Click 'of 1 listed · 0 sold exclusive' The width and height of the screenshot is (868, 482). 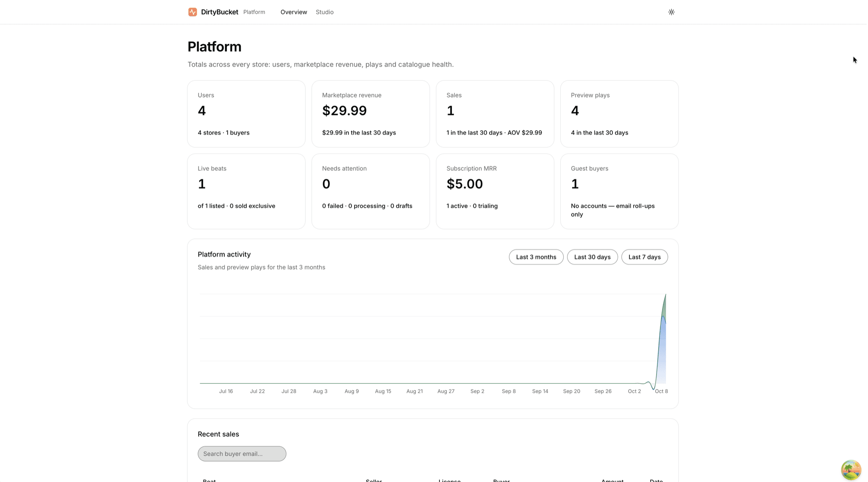click(x=236, y=206)
